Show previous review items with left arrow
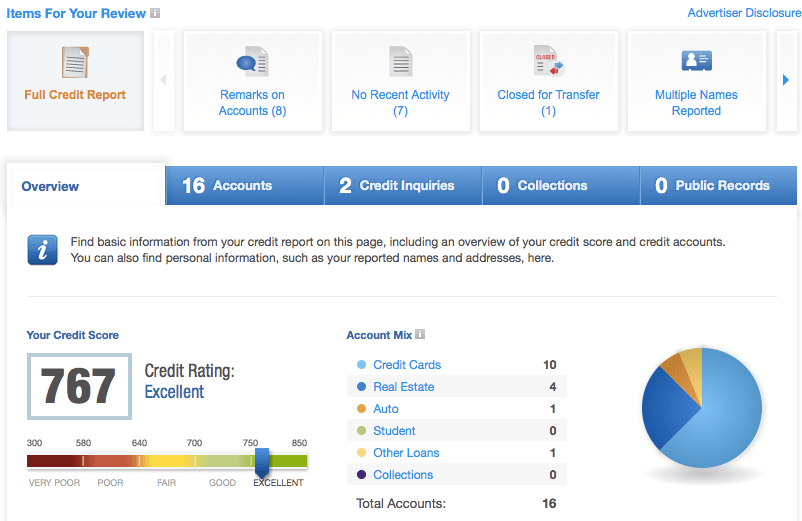This screenshot has height=521, width=802. 164,80
